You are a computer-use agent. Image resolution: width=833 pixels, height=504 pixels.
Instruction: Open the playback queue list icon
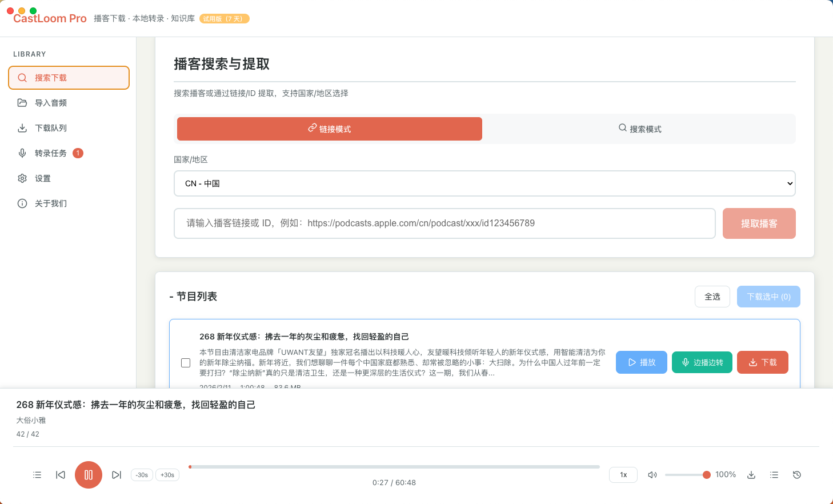click(37, 475)
